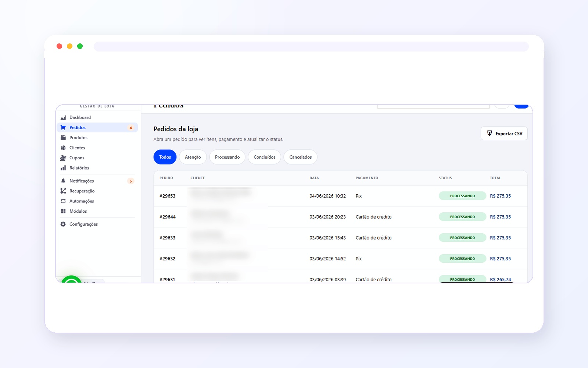This screenshot has height=368, width=588.
Task: Click the TOTAL column header
Action: coord(495,178)
